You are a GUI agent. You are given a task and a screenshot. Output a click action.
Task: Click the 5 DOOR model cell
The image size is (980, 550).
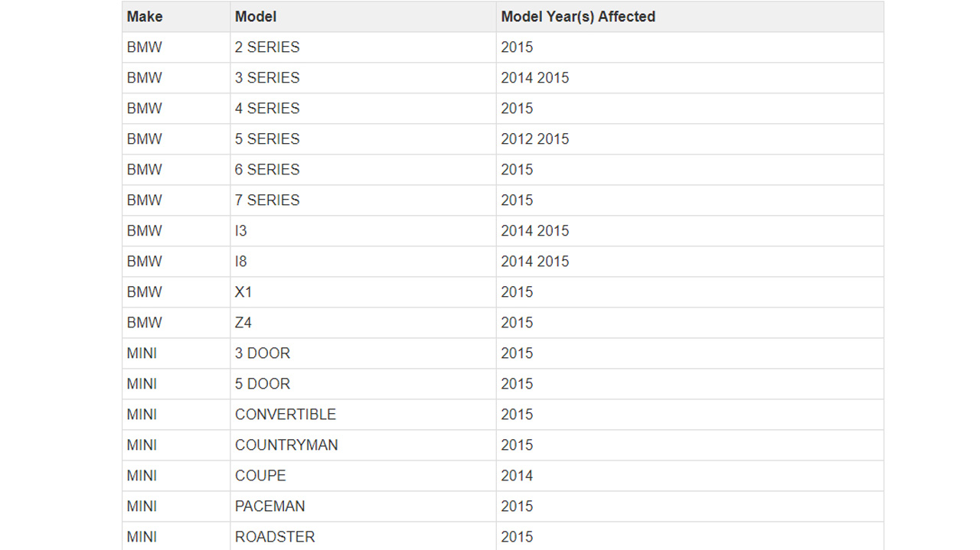(x=263, y=384)
